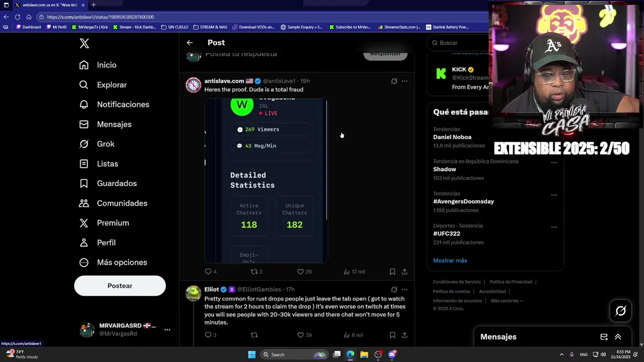Screen dimensions: 644x362
Task: Click Grok icon on Elliot's post
Action: tap(394, 290)
